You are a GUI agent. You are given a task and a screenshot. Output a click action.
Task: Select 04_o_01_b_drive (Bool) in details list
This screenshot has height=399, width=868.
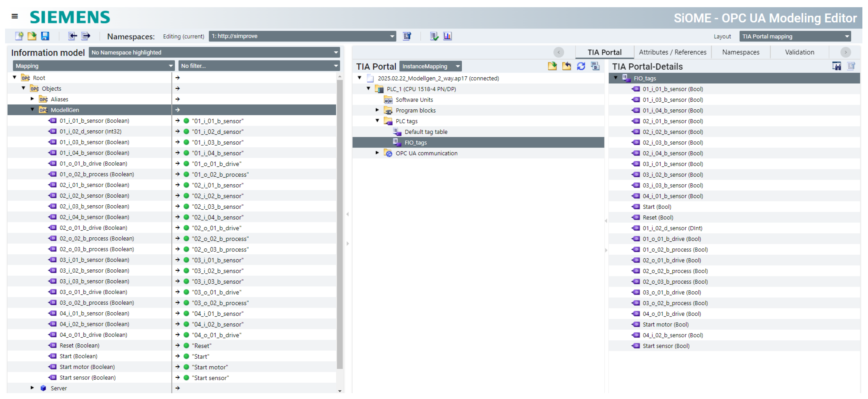point(672,314)
